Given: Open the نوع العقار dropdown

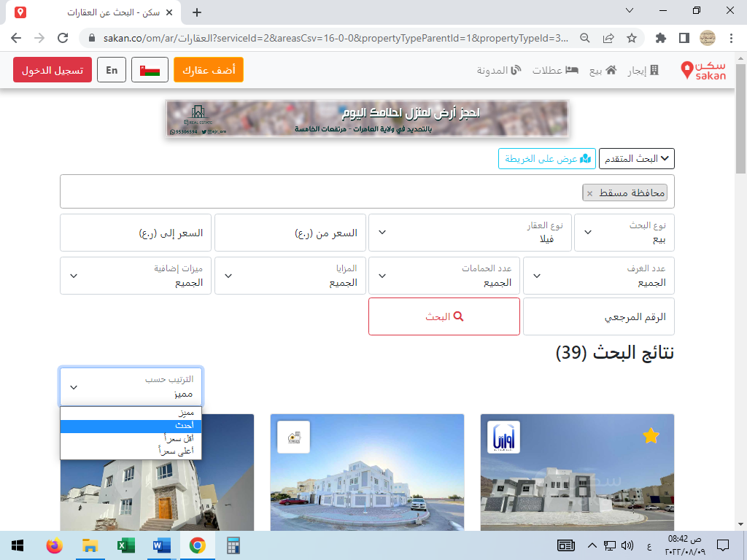Looking at the screenshot, I should pos(470,233).
